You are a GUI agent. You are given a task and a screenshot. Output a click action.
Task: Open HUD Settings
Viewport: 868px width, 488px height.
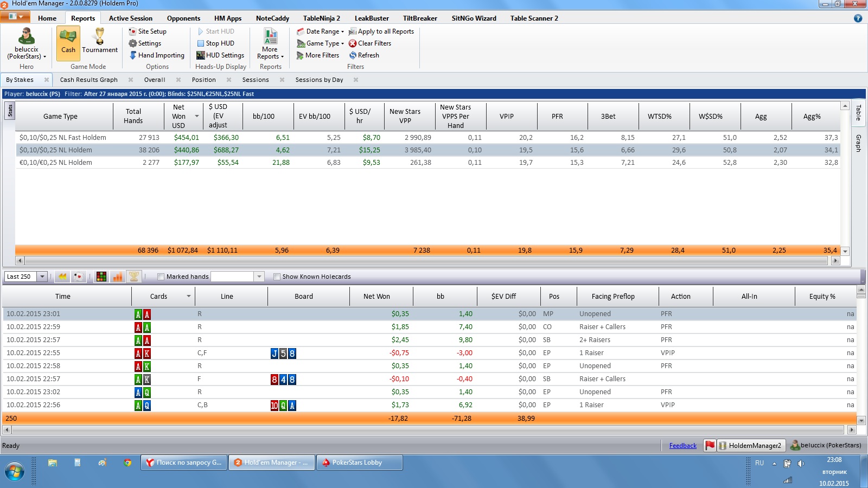click(220, 55)
